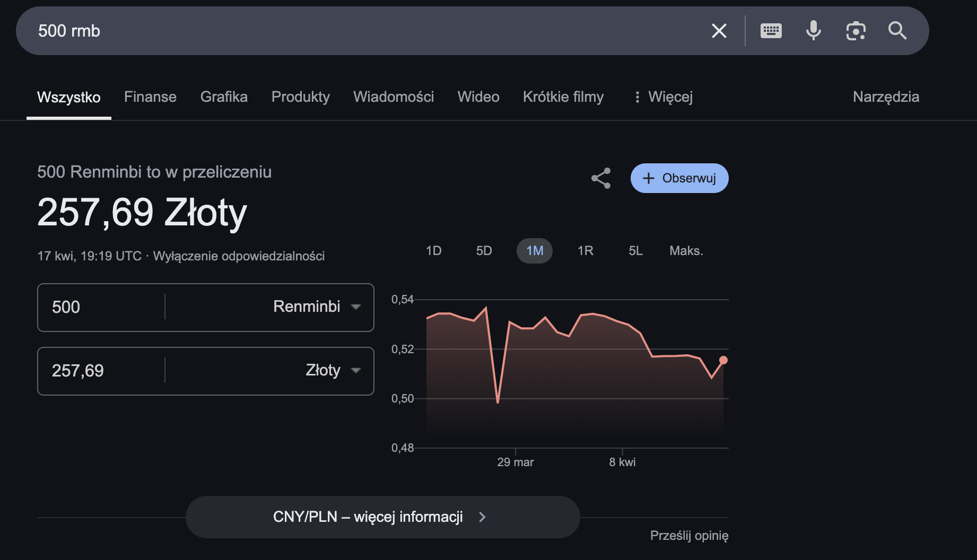Open the Wyłączenie odpowiedzialności link
This screenshot has height=560, width=977.
(239, 256)
